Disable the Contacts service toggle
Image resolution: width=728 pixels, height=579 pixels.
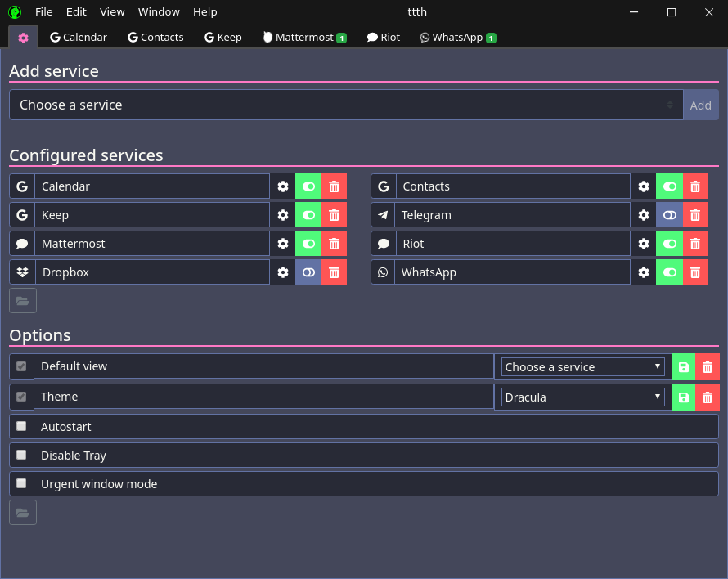[669, 186]
